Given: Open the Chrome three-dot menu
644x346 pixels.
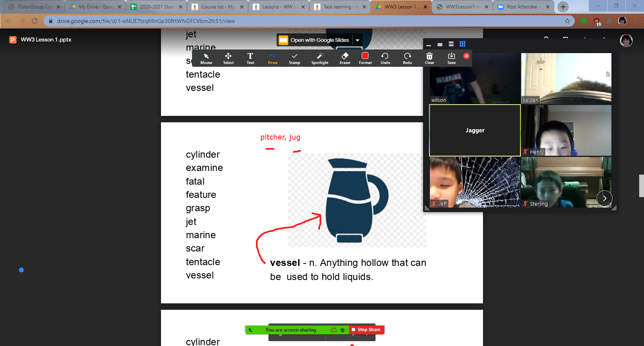Looking at the screenshot, I should [636, 21].
